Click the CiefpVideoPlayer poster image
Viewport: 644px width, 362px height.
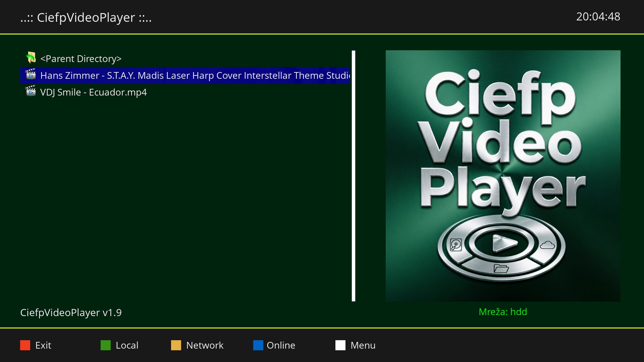[x=503, y=176]
